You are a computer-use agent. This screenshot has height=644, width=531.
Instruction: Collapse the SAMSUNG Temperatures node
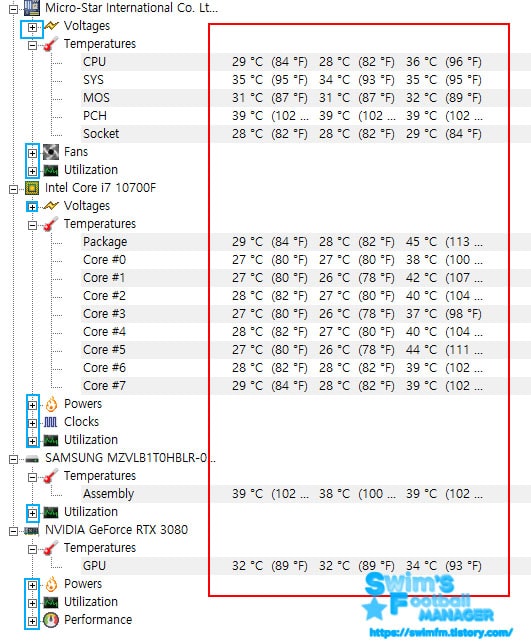pyautogui.click(x=32, y=478)
